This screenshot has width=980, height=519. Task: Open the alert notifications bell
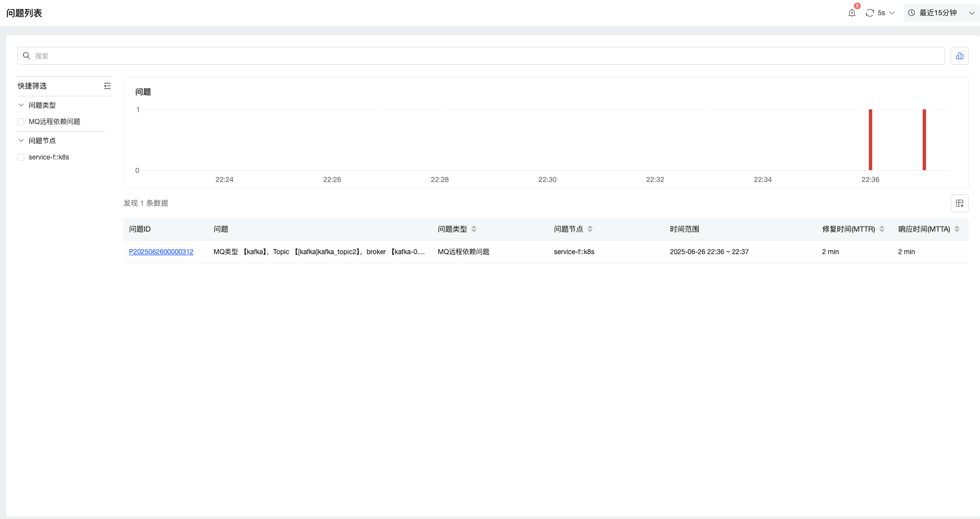tap(852, 13)
